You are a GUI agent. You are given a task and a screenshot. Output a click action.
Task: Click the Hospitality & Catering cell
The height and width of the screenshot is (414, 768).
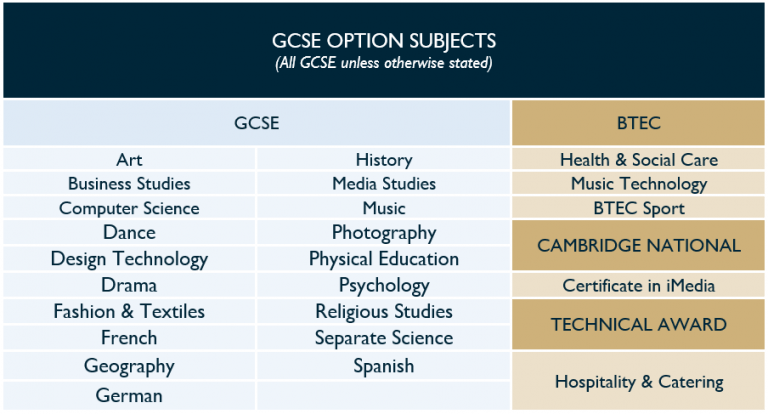point(639,382)
